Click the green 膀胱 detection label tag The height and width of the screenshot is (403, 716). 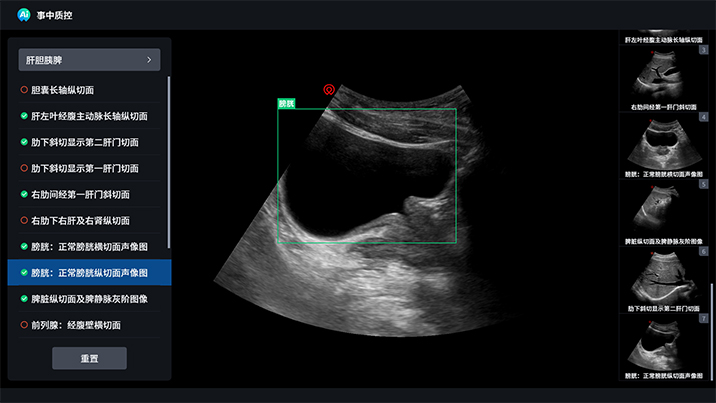coord(287,103)
